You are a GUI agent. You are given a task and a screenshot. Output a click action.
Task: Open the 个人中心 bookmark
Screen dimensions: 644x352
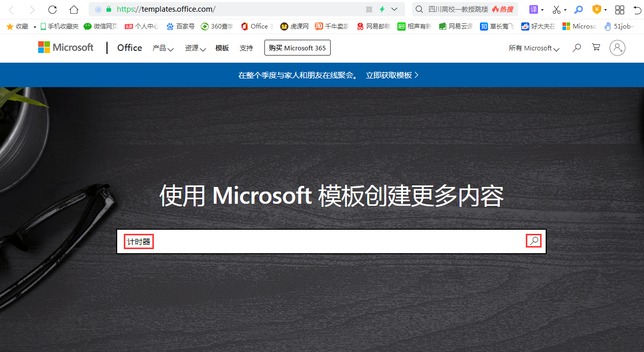(x=142, y=26)
